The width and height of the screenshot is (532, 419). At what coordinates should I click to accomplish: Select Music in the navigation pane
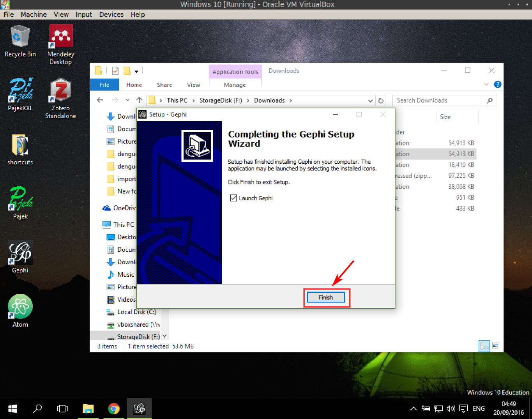click(121, 274)
